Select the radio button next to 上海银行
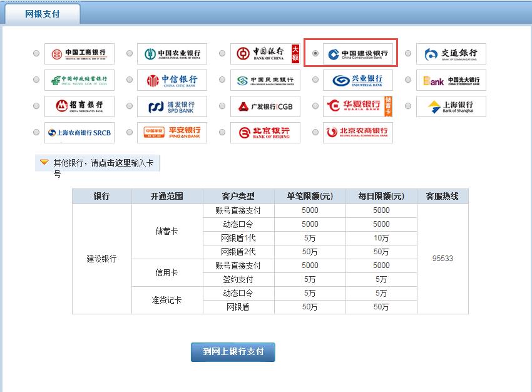 408,106
